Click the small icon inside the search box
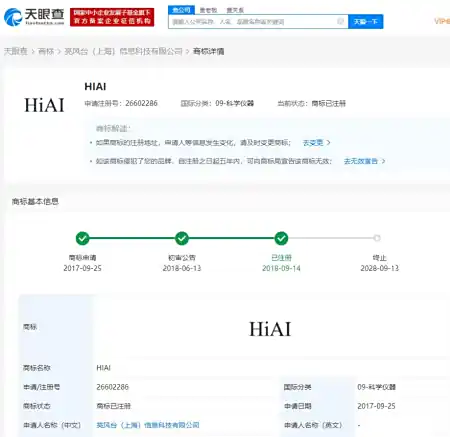Screen dimensions: 450x437 tap(340, 21)
